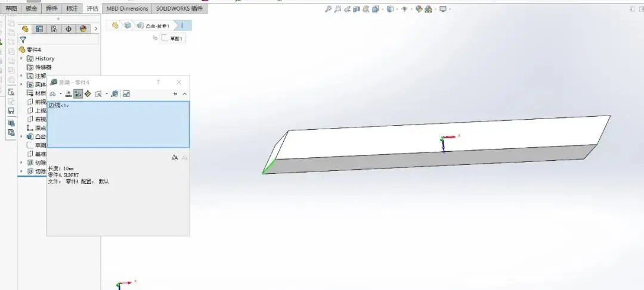
Task: Open the DimXpertManager crosshair tab
Action: click(x=68, y=29)
